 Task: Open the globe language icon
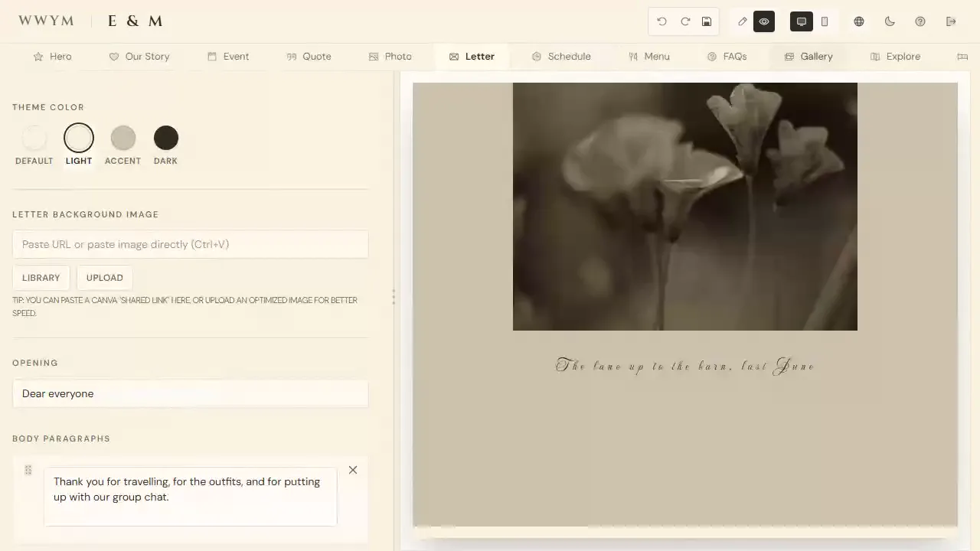point(859,21)
